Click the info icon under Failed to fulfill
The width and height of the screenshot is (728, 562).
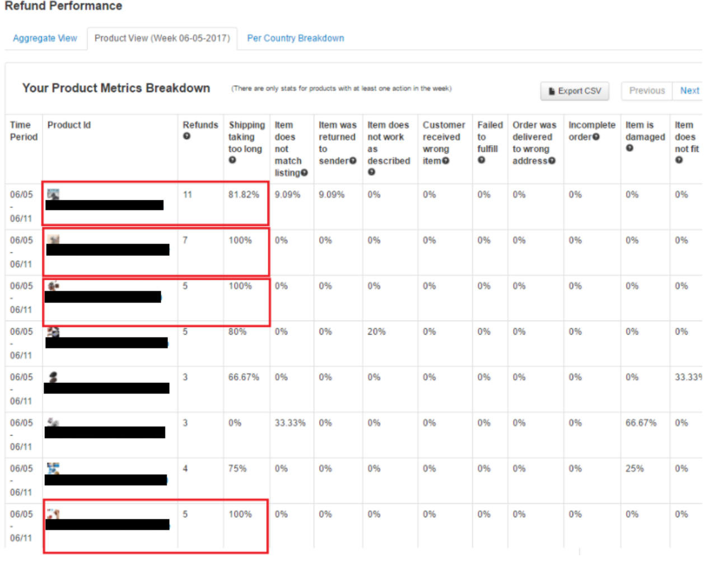(x=481, y=160)
